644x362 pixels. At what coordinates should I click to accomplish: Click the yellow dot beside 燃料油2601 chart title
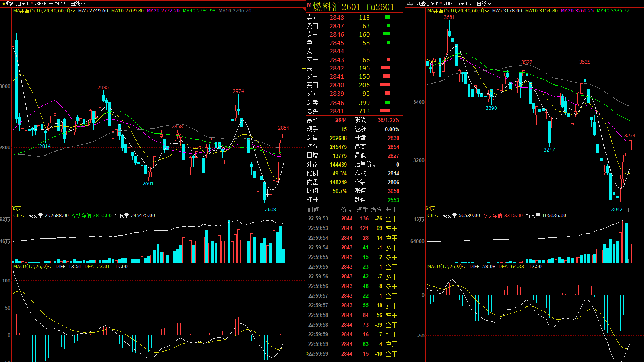tap(4, 4)
